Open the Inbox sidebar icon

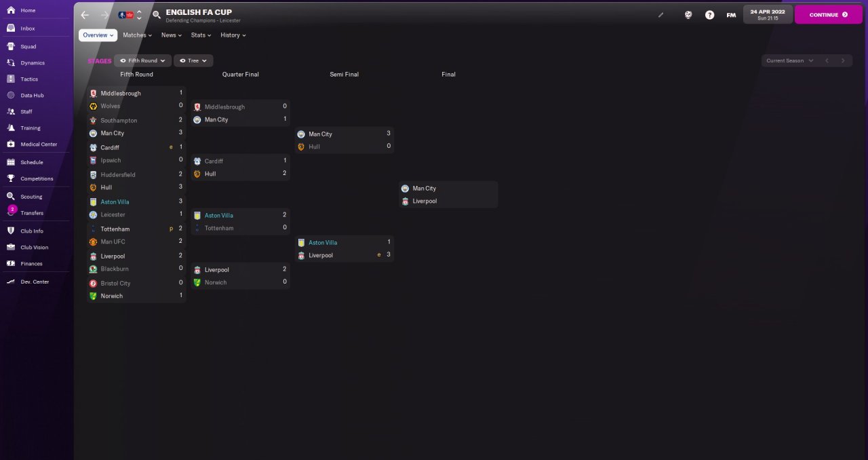coord(11,28)
